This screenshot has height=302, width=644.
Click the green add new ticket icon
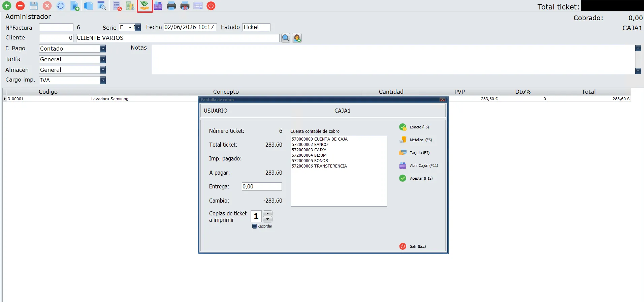(x=7, y=6)
